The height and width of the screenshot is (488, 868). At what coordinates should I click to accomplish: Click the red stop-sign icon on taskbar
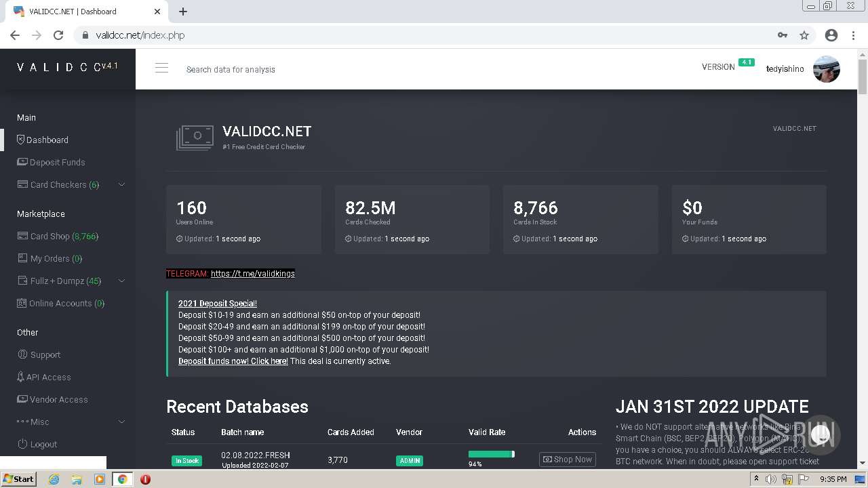coord(145,479)
